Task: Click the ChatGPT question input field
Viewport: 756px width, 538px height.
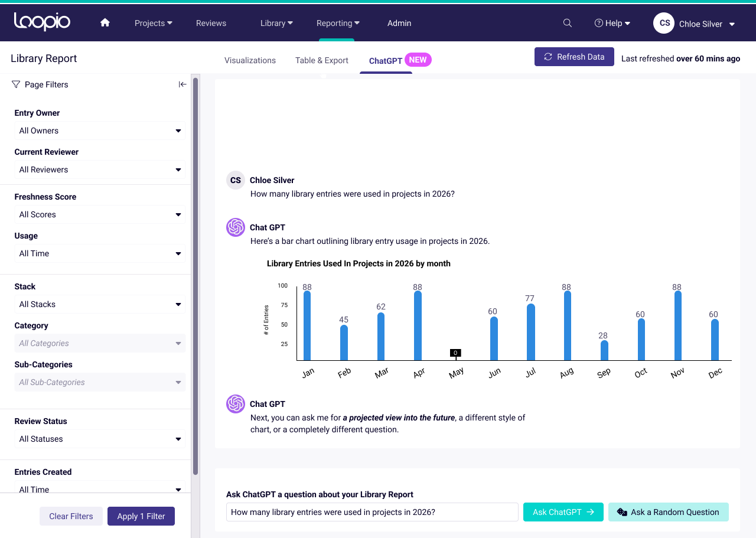Action: click(372, 512)
